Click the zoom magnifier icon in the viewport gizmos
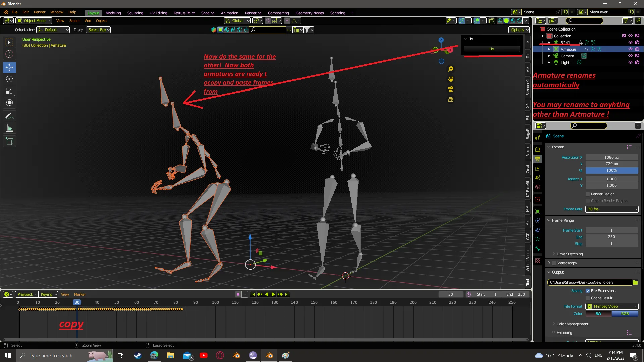 [x=451, y=69]
